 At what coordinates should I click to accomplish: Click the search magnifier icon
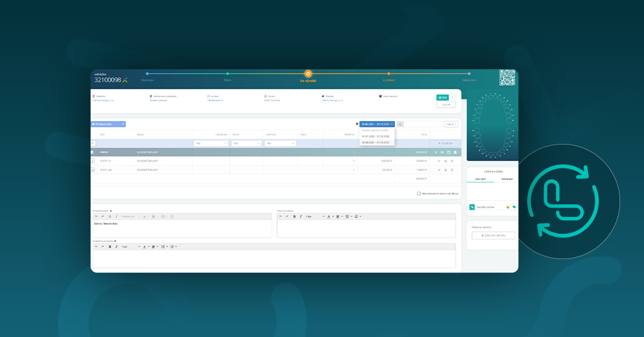coord(400,124)
